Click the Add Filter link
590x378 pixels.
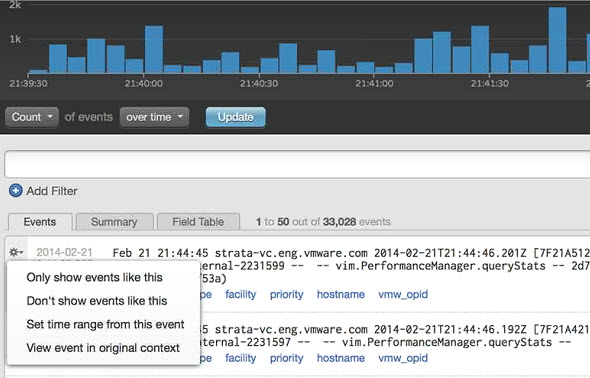pos(52,191)
